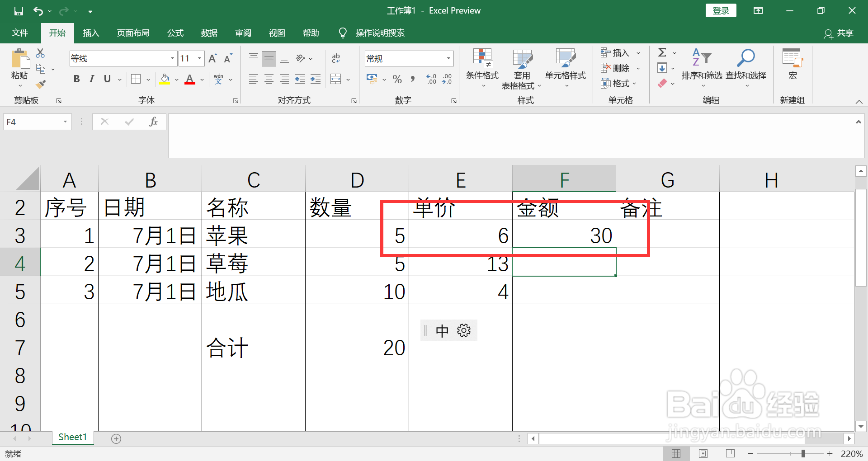Open 查找和选择 (Find & Select)
868x461 pixels.
745,68
